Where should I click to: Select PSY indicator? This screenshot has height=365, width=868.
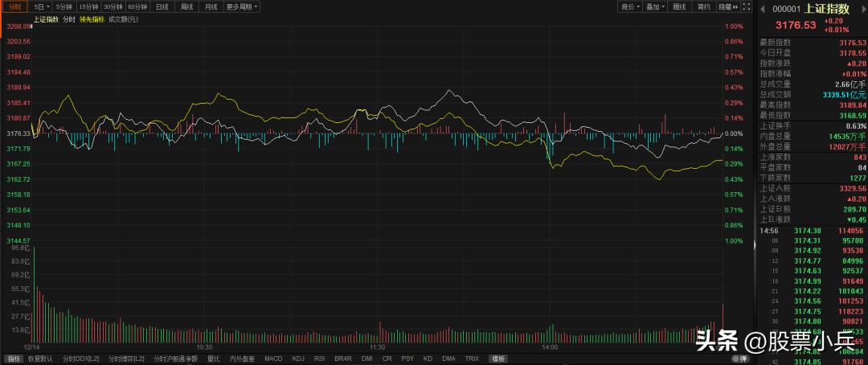[407, 359]
